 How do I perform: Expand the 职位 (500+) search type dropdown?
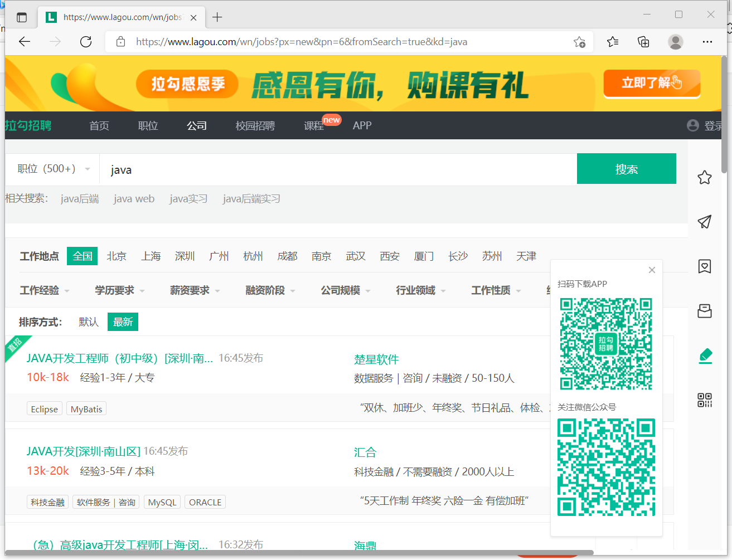pyautogui.click(x=54, y=169)
